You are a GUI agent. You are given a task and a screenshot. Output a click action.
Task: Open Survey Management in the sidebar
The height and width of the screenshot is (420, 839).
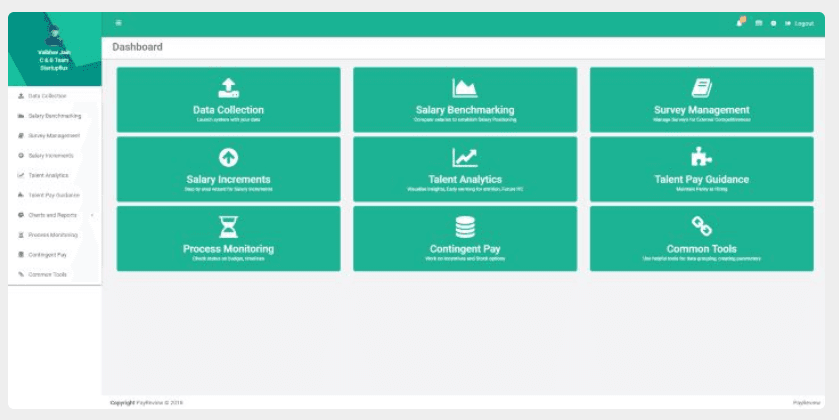point(54,136)
